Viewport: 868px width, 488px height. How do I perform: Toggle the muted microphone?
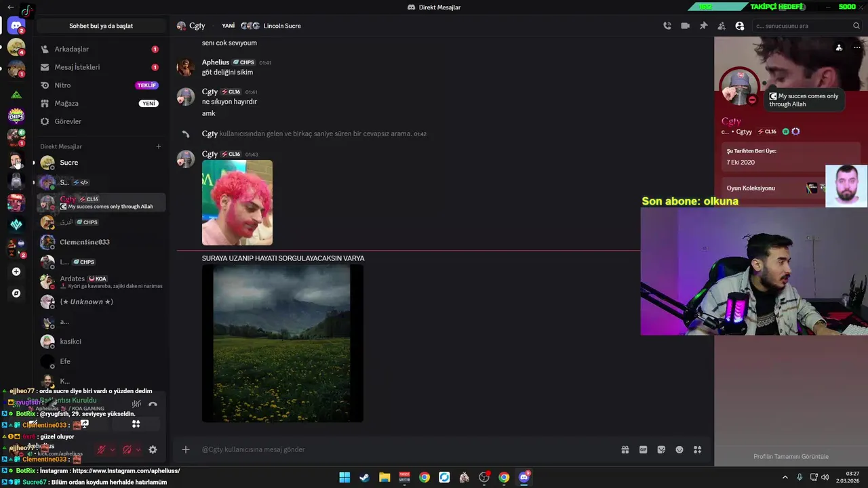pos(101,449)
